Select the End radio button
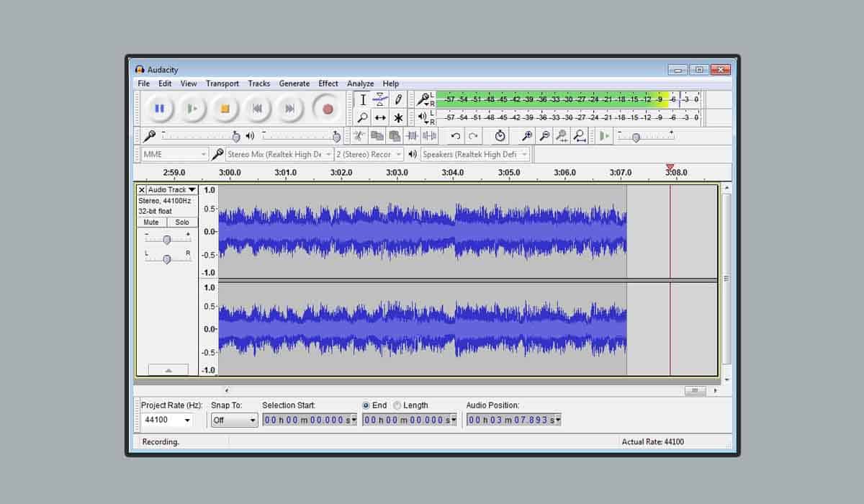The width and height of the screenshot is (864, 504). pos(366,405)
